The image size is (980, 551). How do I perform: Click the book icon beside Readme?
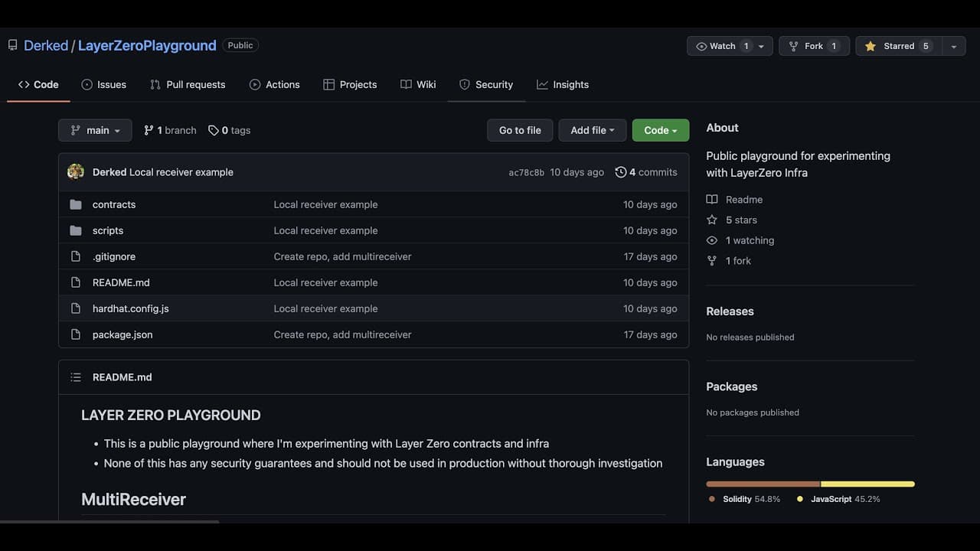coord(712,199)
